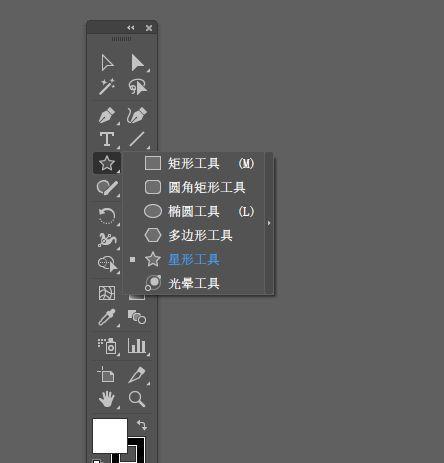
Task: Choose the Magic Wand tool
Action: (x=107, y=87)
